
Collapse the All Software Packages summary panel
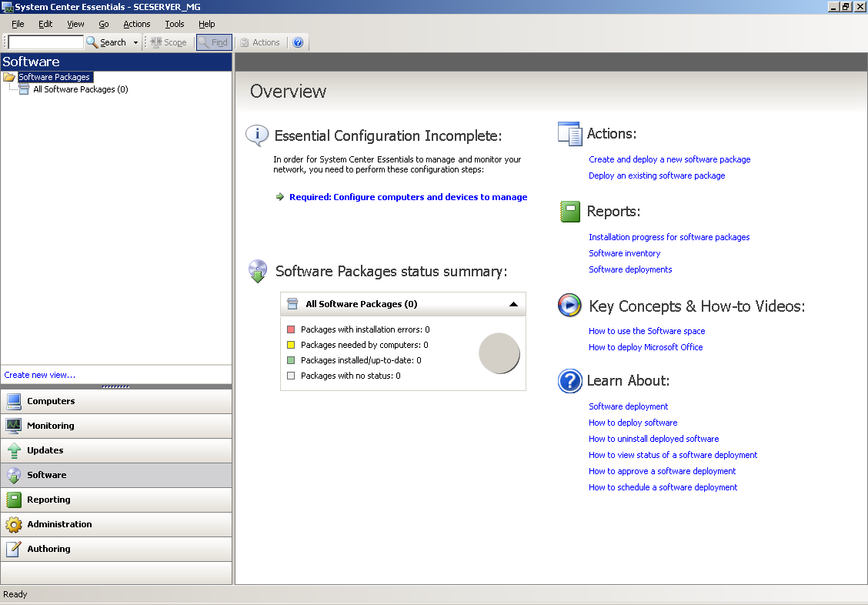(513, 304)
